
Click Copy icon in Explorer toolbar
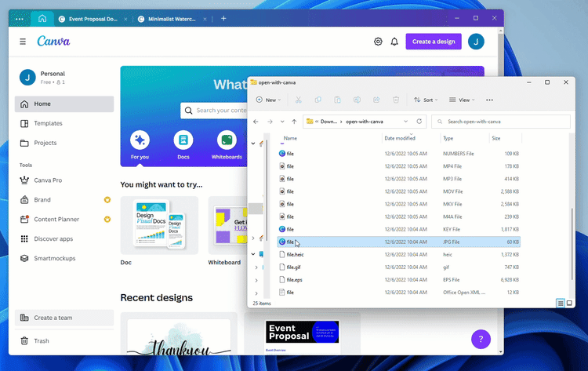click(318, 100)
